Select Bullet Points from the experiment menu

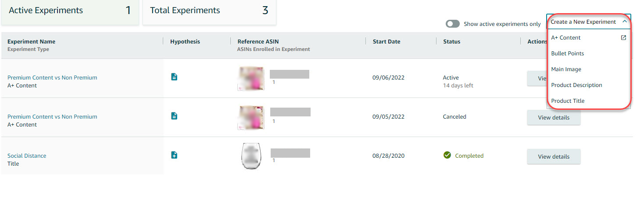pos(567,54)
